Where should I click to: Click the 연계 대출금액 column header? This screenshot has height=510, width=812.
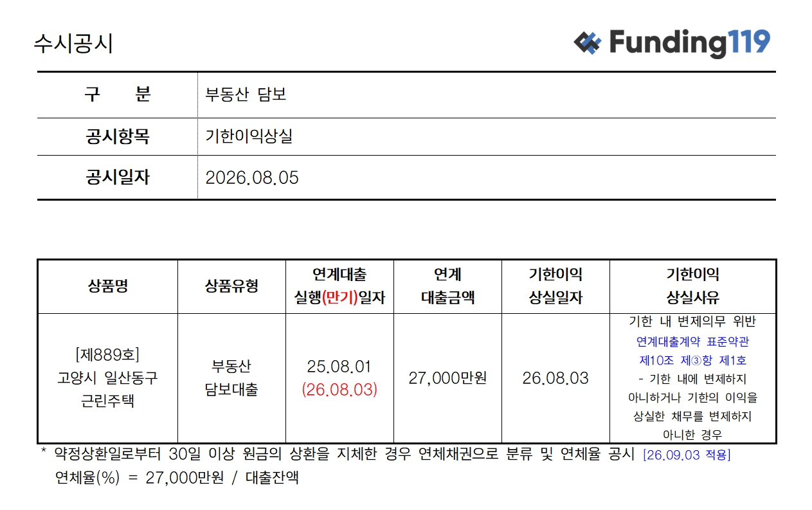(447, 286)
